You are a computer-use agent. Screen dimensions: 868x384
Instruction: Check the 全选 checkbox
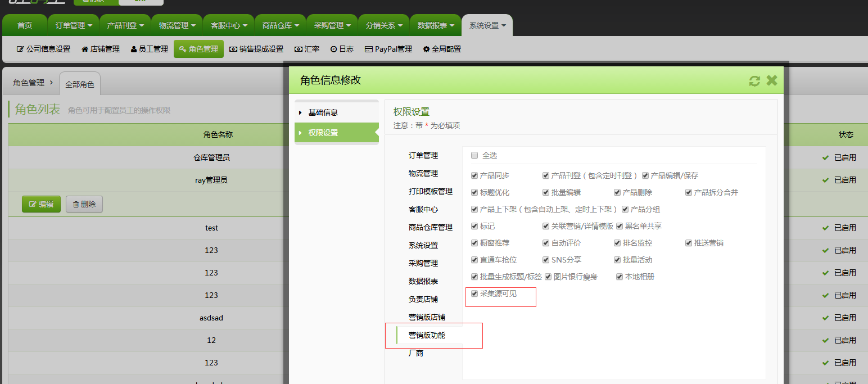click(x=474, y=155)
